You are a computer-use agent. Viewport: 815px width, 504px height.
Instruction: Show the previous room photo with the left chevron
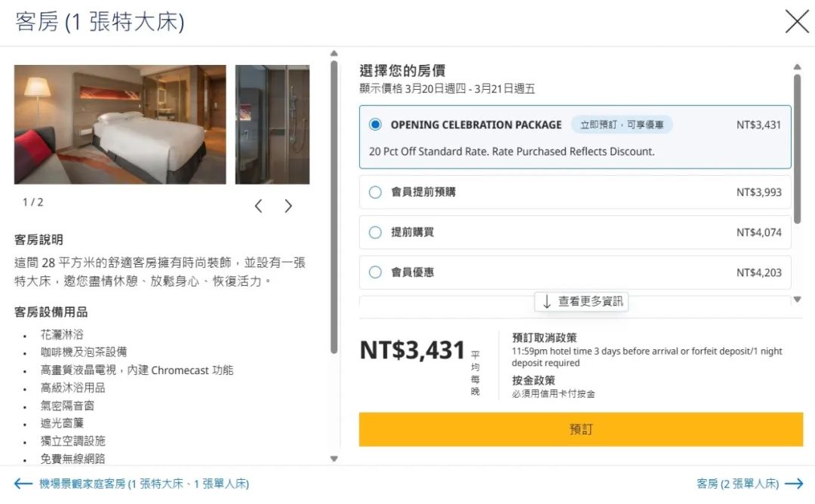(x=258, y=206)
